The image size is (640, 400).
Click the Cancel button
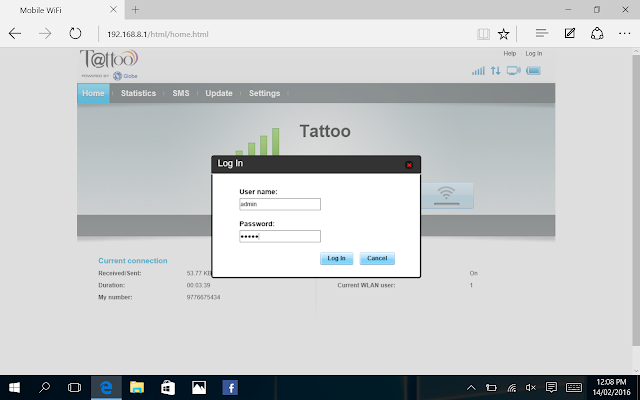coord(377,258)
